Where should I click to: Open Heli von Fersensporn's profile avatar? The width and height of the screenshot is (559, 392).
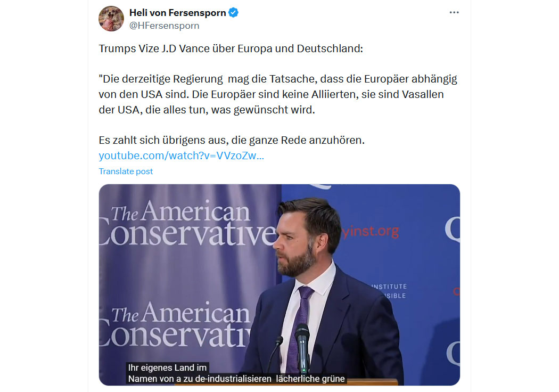tap(111, 19)
